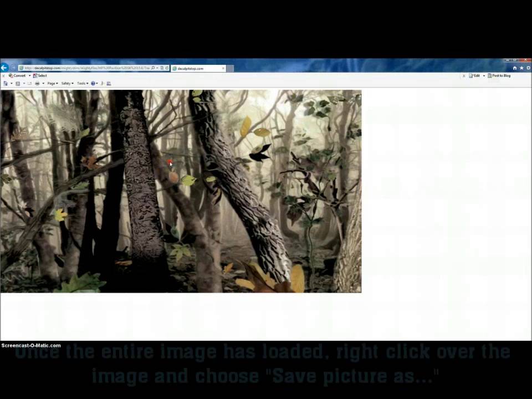Viewport: 532px width, 399px height.
Task: Expand the Safety dropdown menu
Action: (67, 84)
